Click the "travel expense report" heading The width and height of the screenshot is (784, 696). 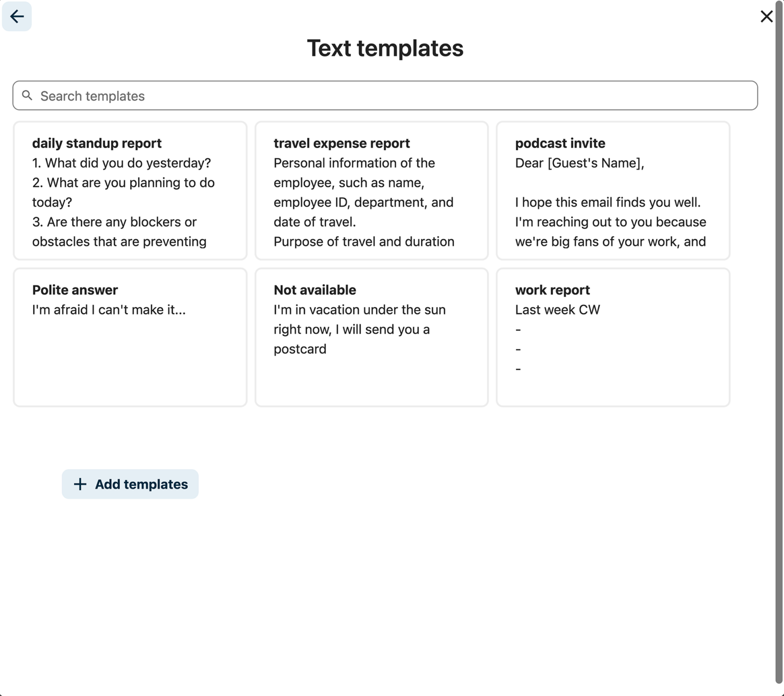pos(341,143)
